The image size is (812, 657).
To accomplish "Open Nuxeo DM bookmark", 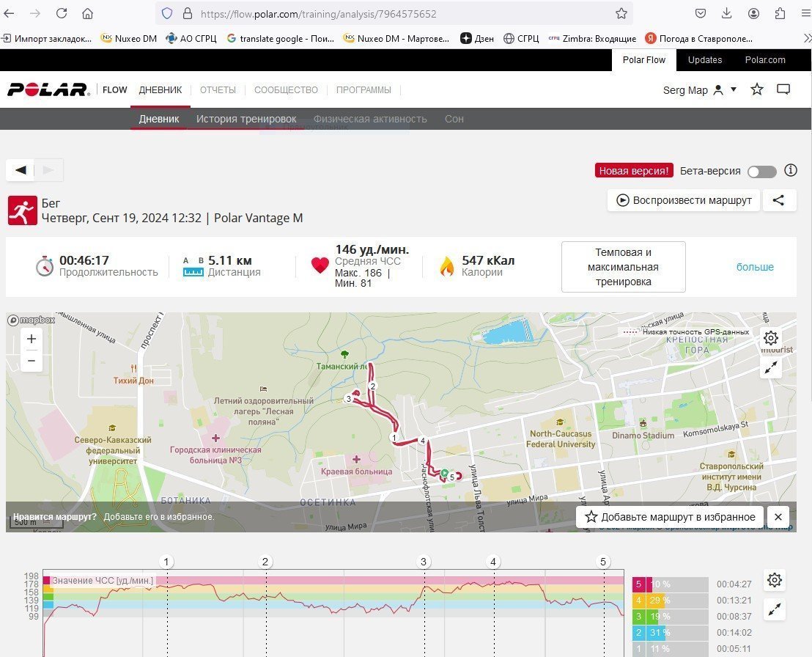I will click(129, 38).
